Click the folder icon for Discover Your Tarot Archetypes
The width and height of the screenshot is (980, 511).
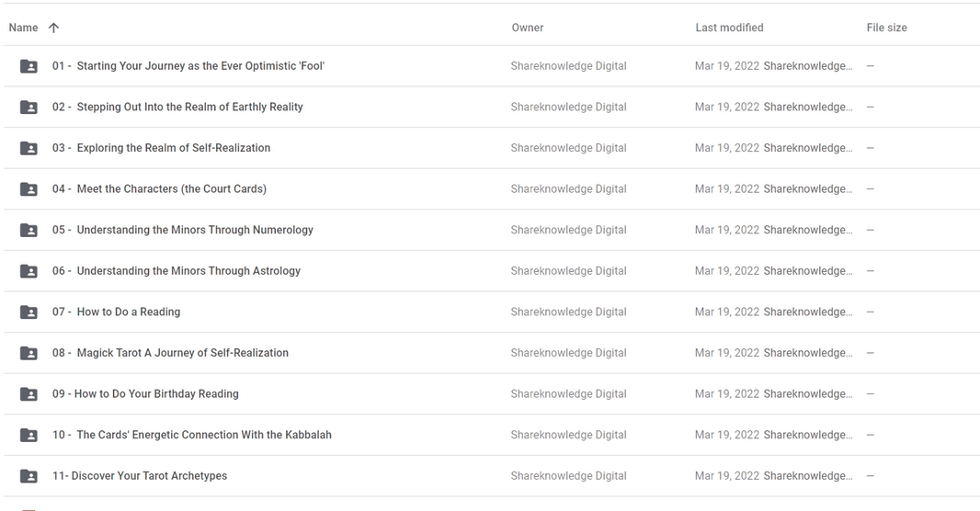28,476
